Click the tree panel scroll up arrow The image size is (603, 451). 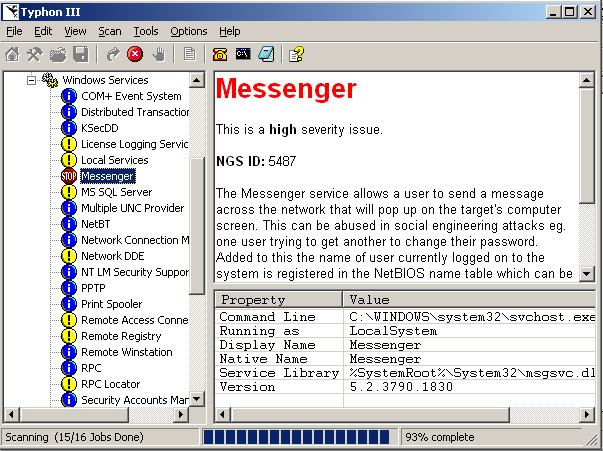[197, 80]
